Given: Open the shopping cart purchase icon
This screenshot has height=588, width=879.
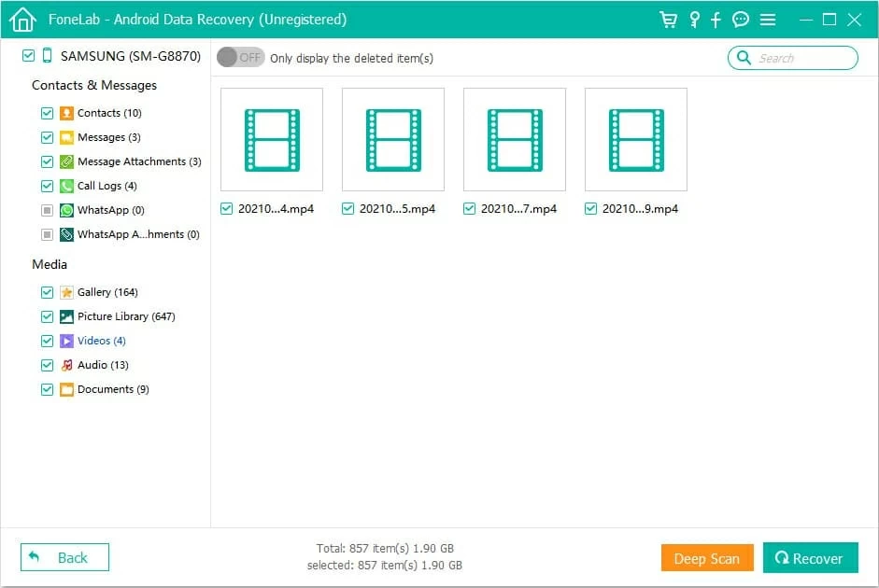Looking at the screenshot, I should pyautogui.click(x=668, y=20).
